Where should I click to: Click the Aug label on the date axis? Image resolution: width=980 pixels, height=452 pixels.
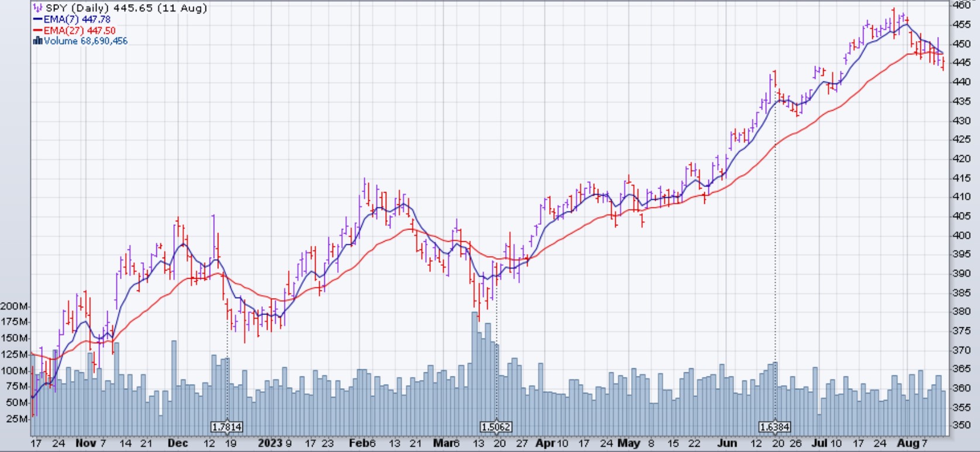click(907, 443)
